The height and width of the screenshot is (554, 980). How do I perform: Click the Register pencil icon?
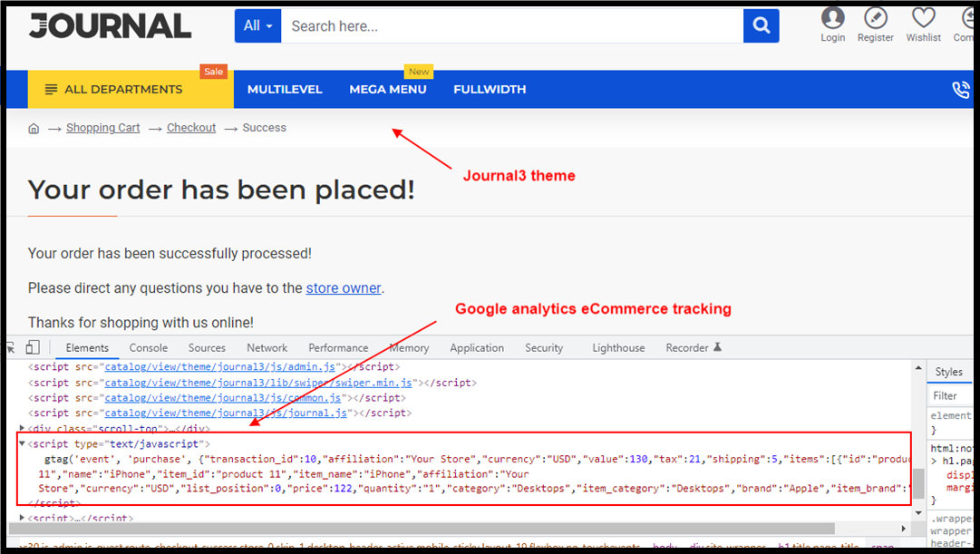[x=875, y=18]
